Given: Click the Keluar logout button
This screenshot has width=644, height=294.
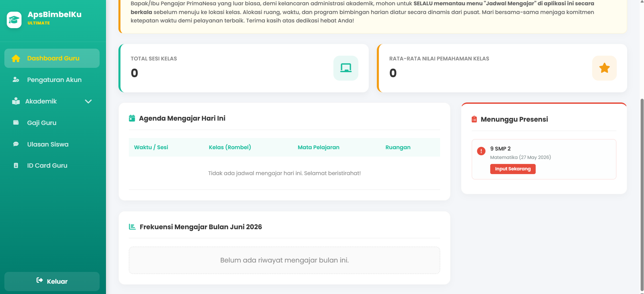Looking at the screenshot, I should (x=52, y=281).
